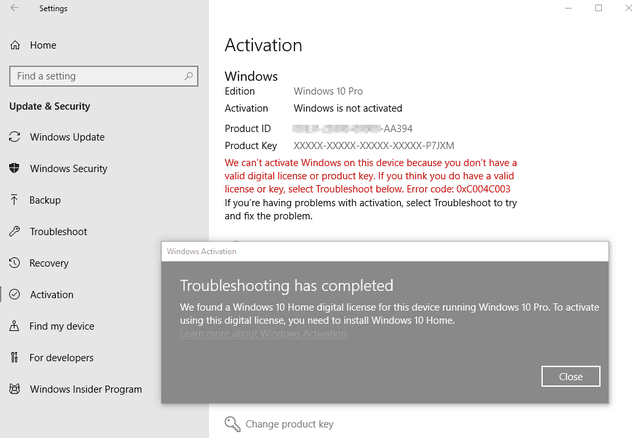Click the 'Windows' section heading
The image size is (640, 438).
tap(251, 76)
